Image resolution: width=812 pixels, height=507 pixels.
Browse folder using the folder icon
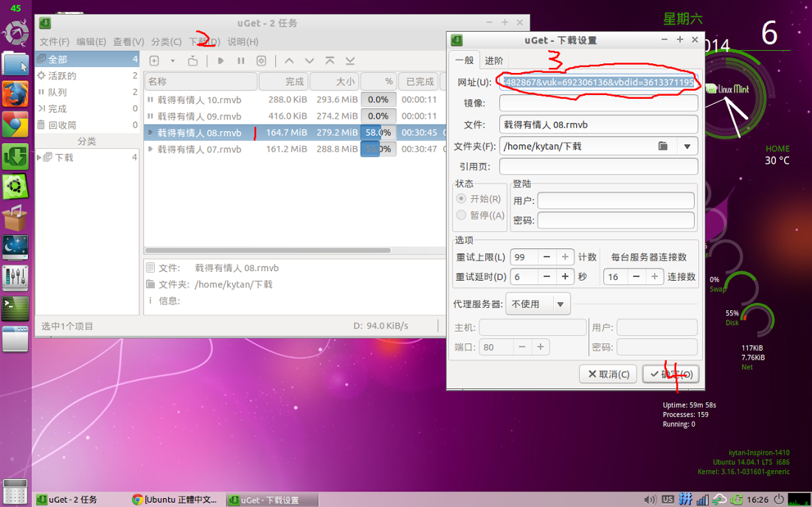point(663,147)
